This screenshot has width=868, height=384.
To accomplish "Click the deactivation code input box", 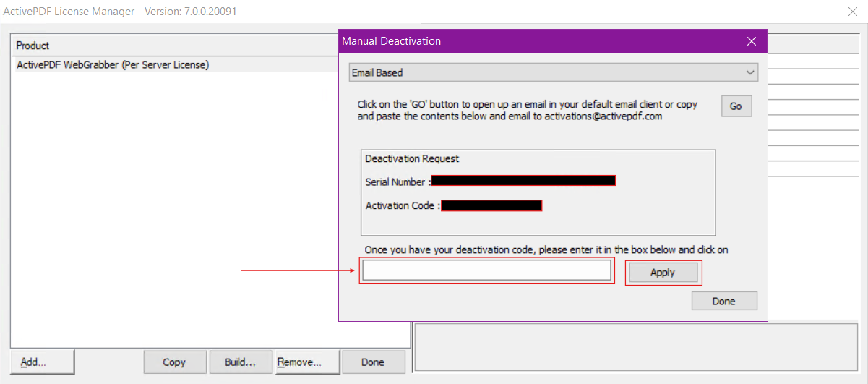I will pyautogui.click(x=486, y=270).
